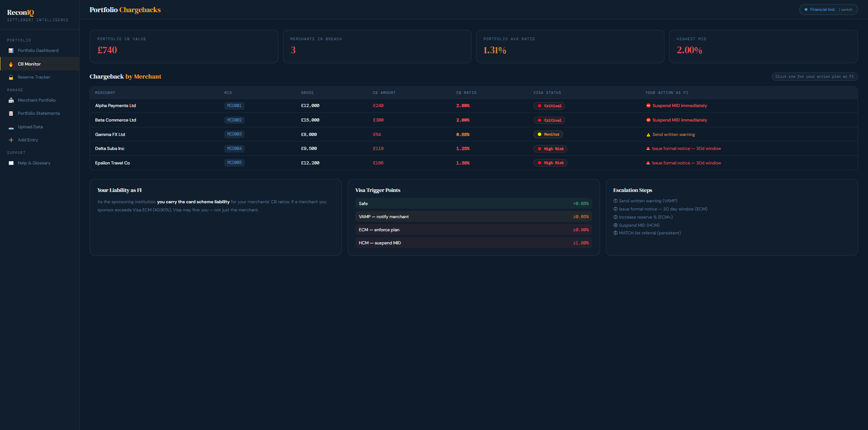Viewport: 868px width, 430px height.
Task: Click the Critical status pill for Alpha Payments
Action: [549, 106]
